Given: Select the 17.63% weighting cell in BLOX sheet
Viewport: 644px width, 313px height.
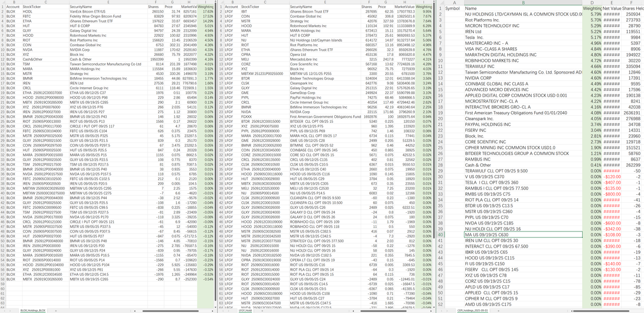Looking at the screenshot, I should (x=207, y=11).
